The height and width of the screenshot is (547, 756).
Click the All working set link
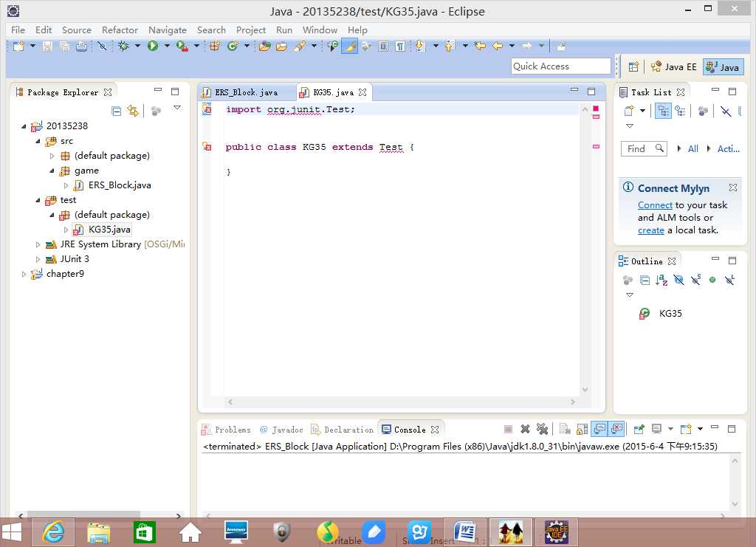(693, 148)
